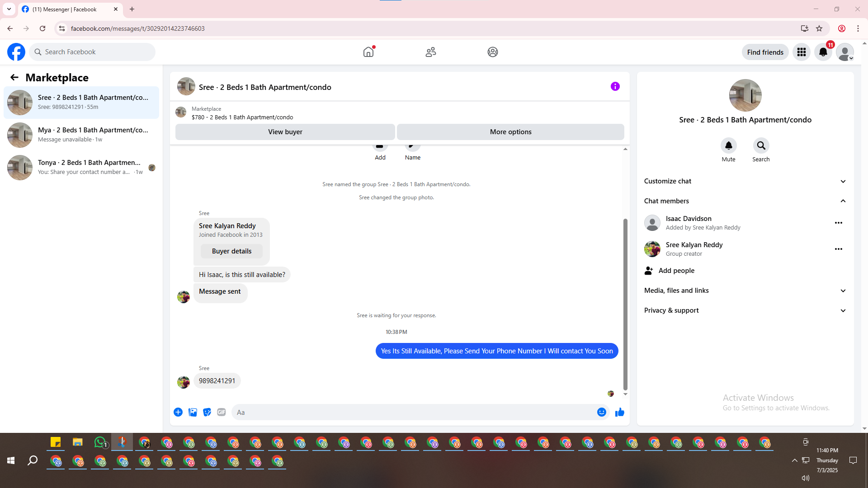Open the sticker chooser icon
Viewport: 868px width, 488px height.
[x=207, y=412]
